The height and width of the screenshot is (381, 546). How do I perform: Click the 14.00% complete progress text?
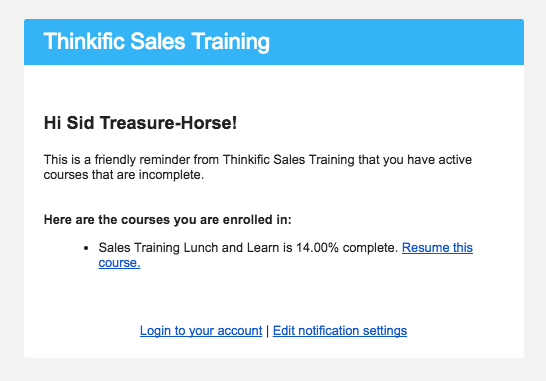[x=347, y=248]
